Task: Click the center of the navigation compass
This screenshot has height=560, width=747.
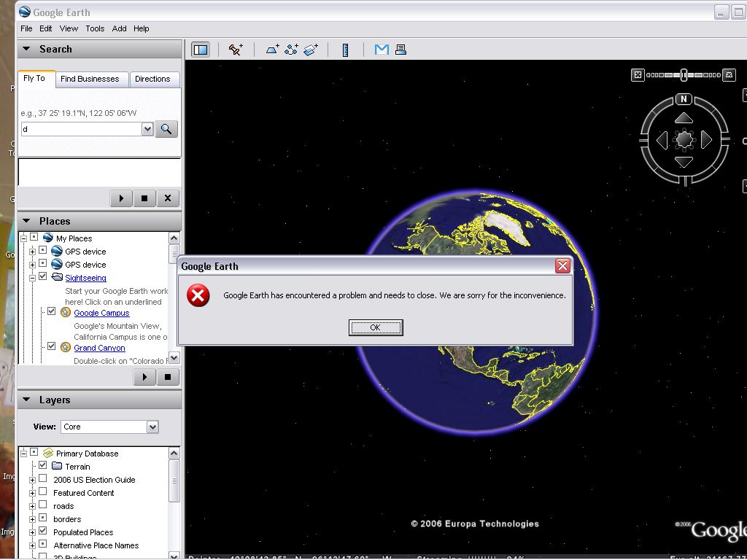Action: [684, 140]
